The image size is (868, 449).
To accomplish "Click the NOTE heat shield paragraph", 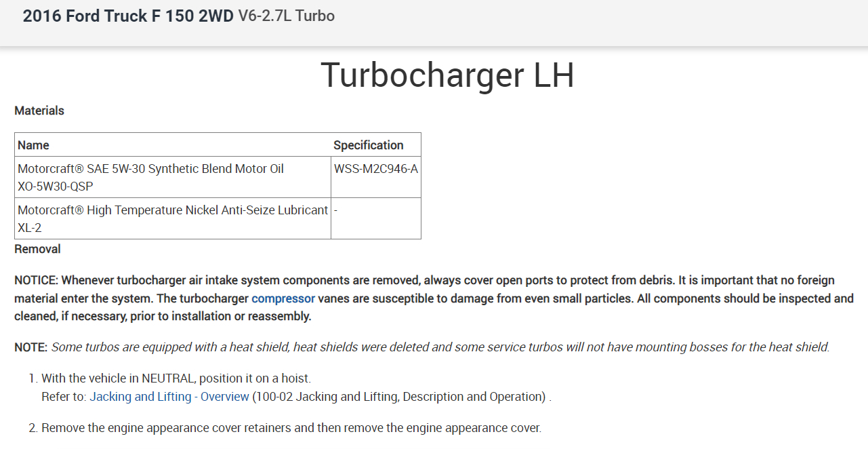I will pyautogui.click(x=421, y=347).
